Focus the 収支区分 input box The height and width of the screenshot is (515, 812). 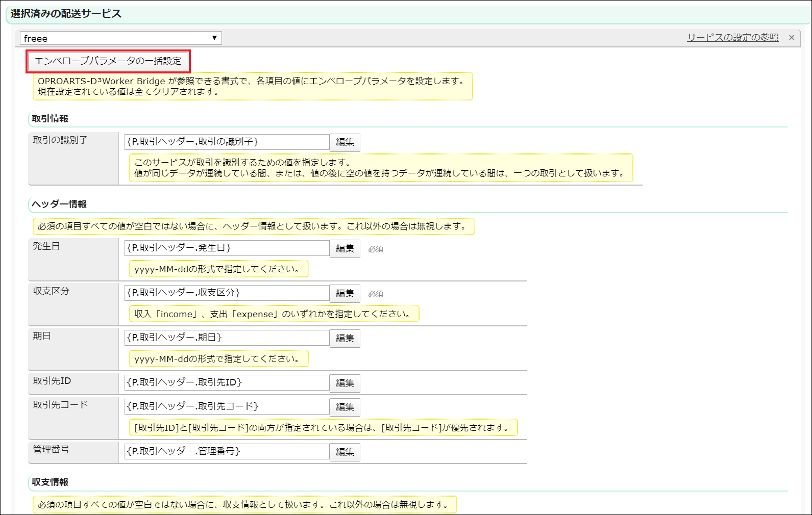[227, 293]
